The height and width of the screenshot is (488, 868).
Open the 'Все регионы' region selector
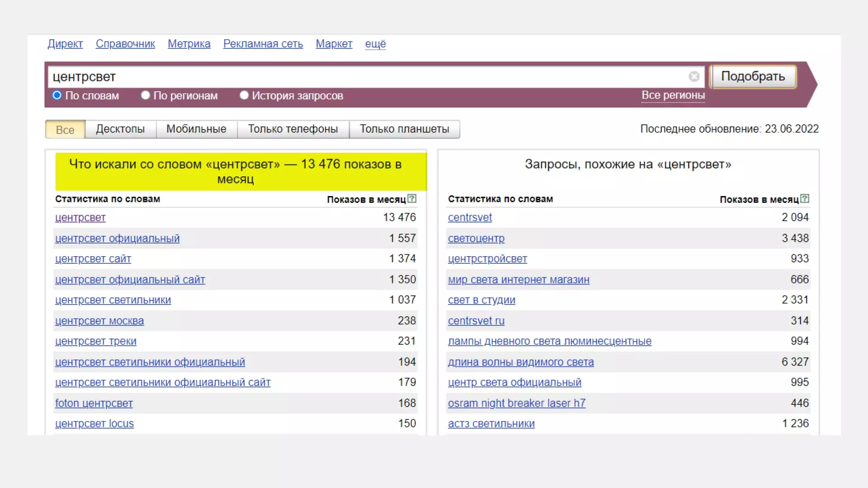pos(673,95)
